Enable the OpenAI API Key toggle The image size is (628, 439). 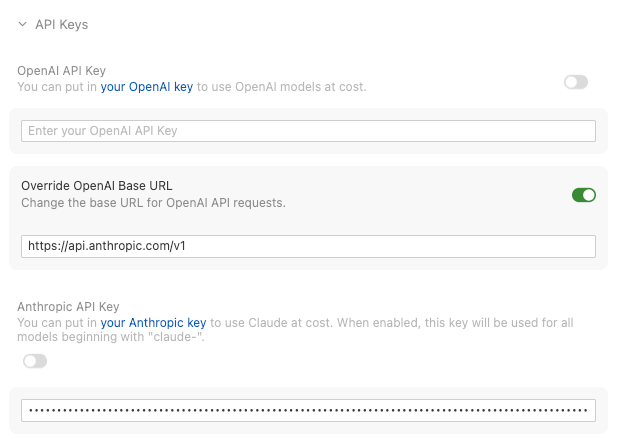tap(576, 82)
